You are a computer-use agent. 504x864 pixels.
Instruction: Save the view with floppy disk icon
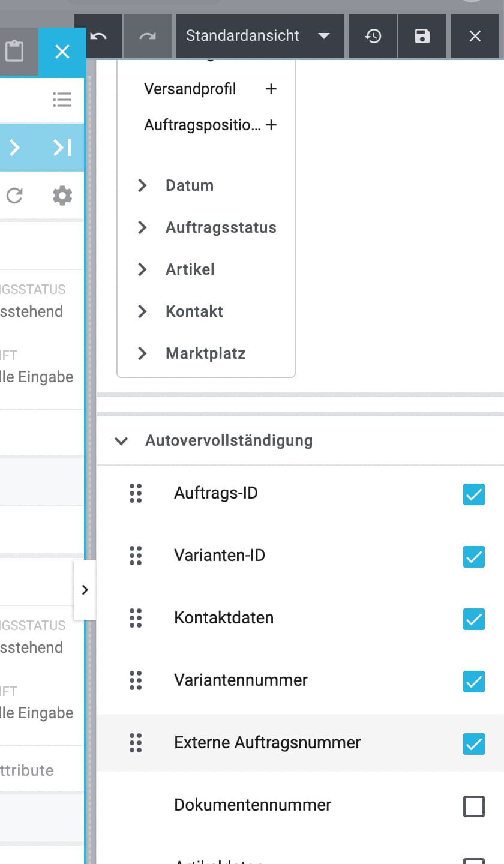(x=422, y=36)
